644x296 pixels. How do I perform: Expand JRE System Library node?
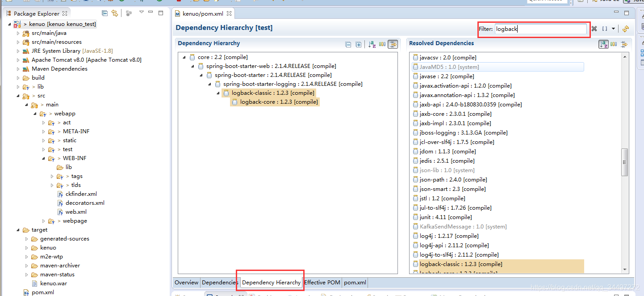click(18, 51)
